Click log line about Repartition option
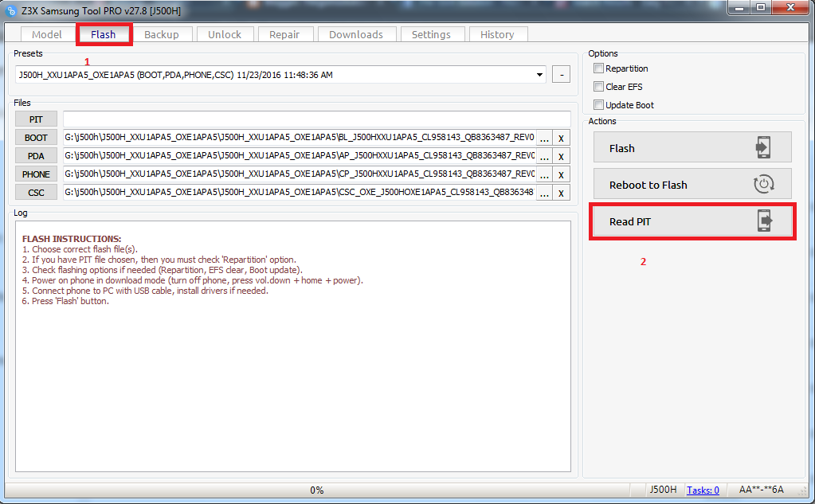The image size is (815, 504). click(x=159, y=260)
